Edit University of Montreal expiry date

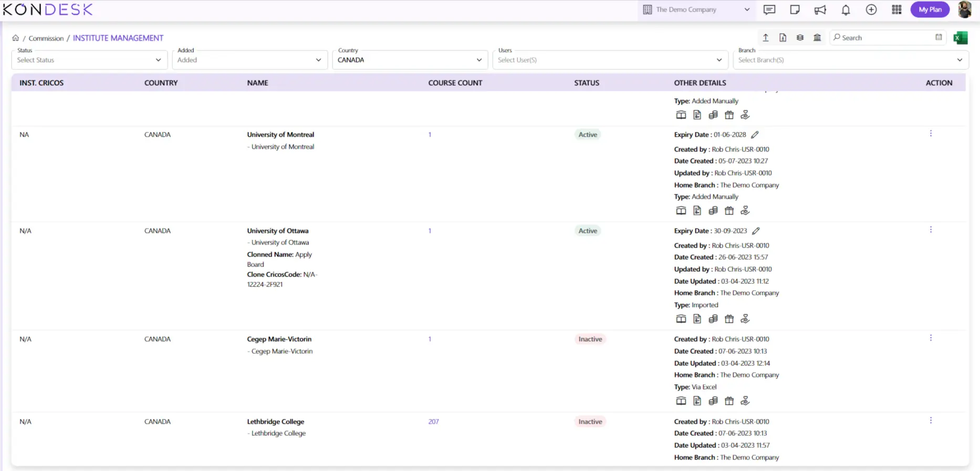pos(755,135)
